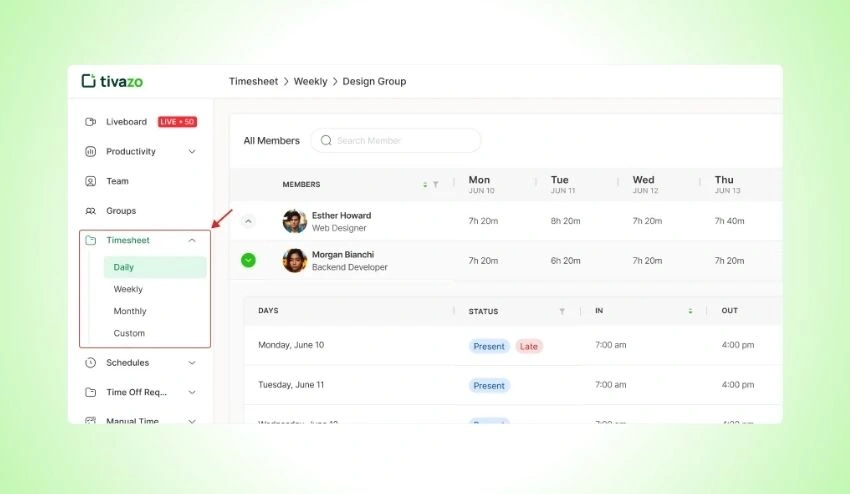This screenshot has height=494, width=850.
Task: Click the search magnifier icon
Action: click(x=326, y=140)
